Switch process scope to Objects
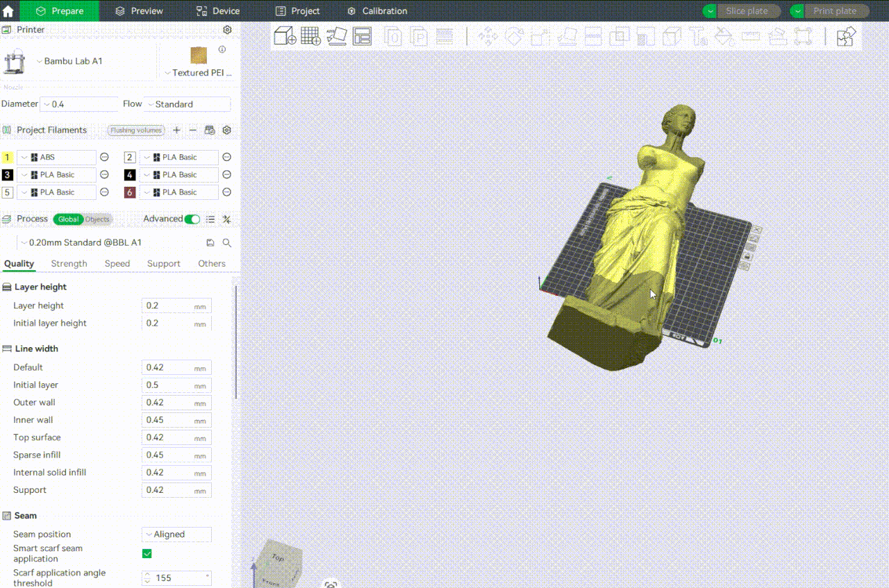 click(97, 219)
